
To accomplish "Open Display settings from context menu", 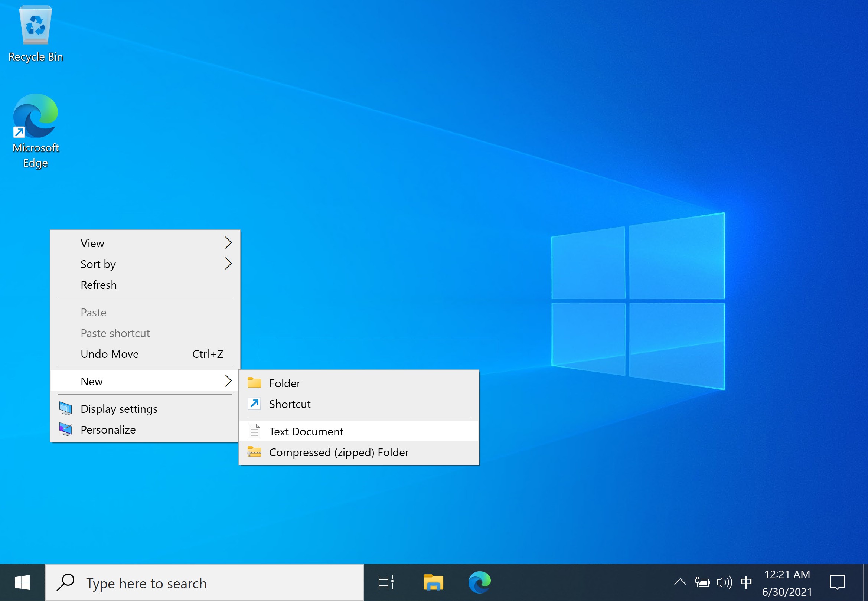I will tap(119, 409).
